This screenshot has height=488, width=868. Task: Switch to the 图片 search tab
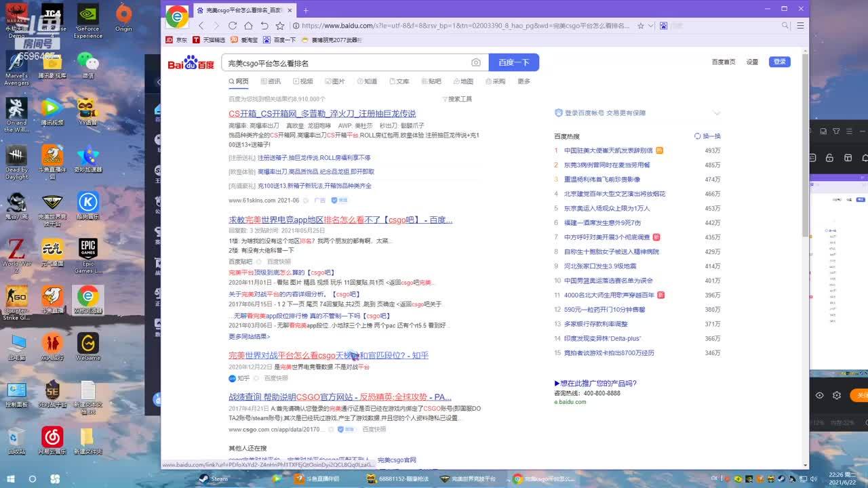pos(334,81)
